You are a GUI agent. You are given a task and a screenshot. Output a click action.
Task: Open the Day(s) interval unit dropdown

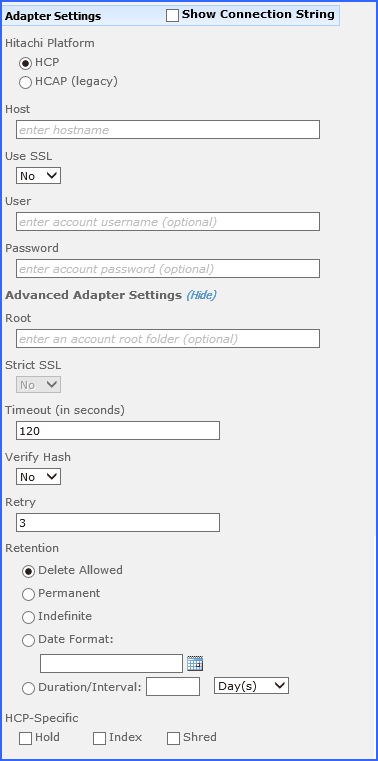[251, 686]
